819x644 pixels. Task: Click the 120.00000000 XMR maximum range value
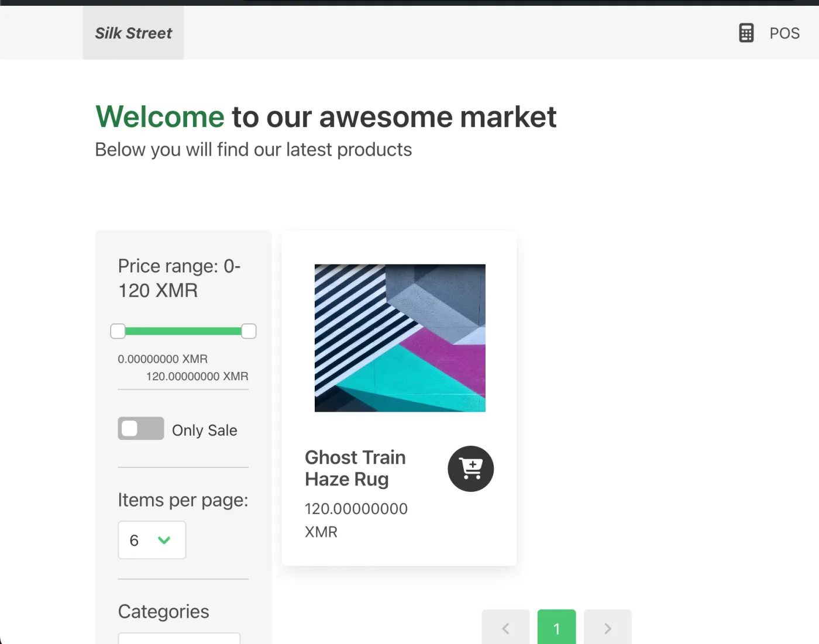pos(197,376)
